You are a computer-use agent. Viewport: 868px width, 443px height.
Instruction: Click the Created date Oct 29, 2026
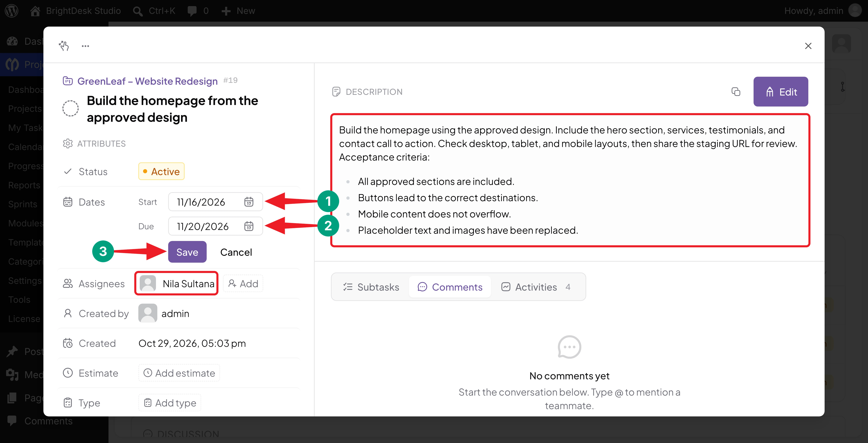(x=192, y=343)
